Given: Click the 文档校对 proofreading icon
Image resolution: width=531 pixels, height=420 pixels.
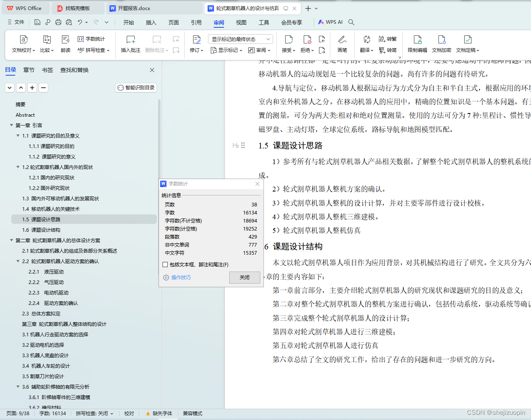Looking at the screenshot, I should 24,39.
